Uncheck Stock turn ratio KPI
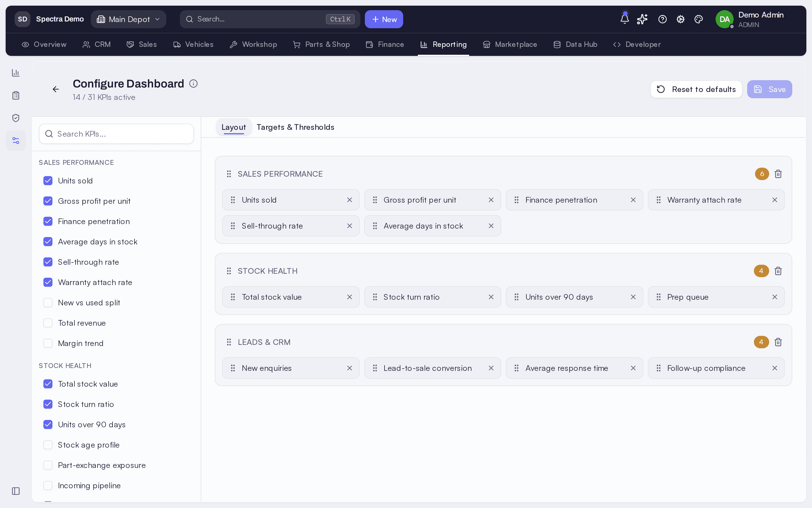The height and width of the screenshot is (508, 812). [x=48, y=404]
